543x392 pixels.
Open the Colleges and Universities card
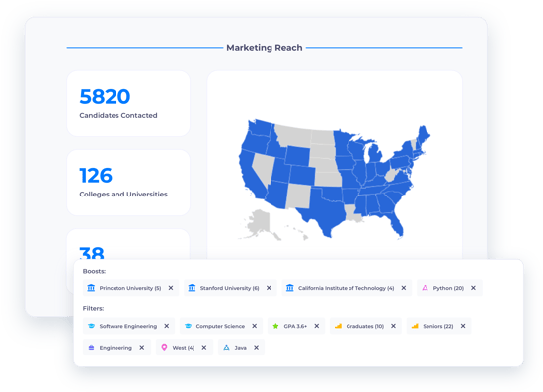pyautogui.click(x=128, y=183)
